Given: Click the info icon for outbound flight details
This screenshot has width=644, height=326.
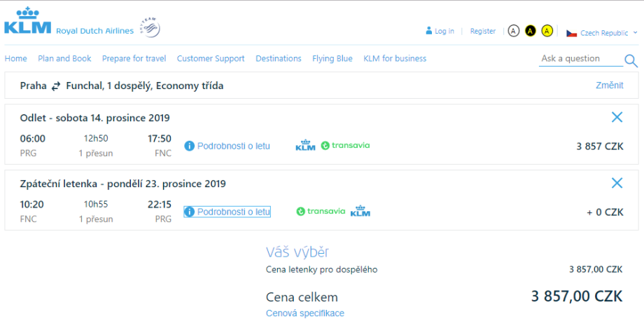Looking at the screenshot, I should [189, 146].
